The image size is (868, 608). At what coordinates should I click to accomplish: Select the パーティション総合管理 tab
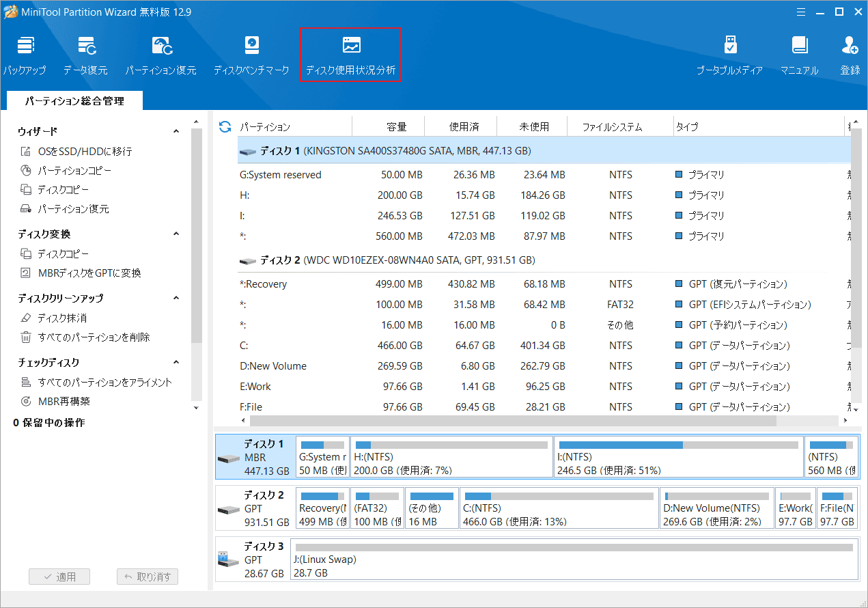pyautogui.click(x=74, y=100)
